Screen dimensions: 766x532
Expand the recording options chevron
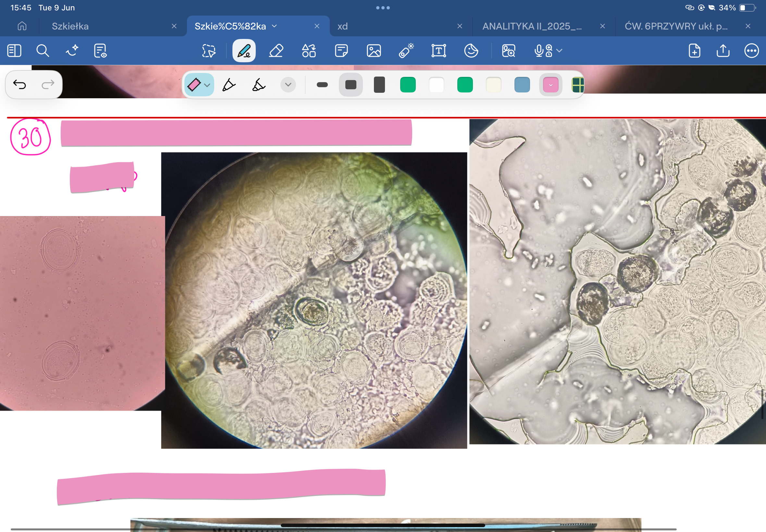560,51
